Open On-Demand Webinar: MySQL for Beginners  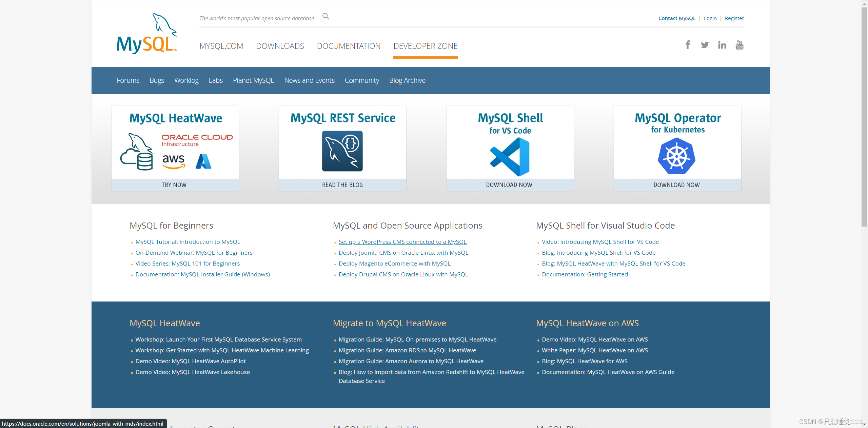tap(194, 253)
